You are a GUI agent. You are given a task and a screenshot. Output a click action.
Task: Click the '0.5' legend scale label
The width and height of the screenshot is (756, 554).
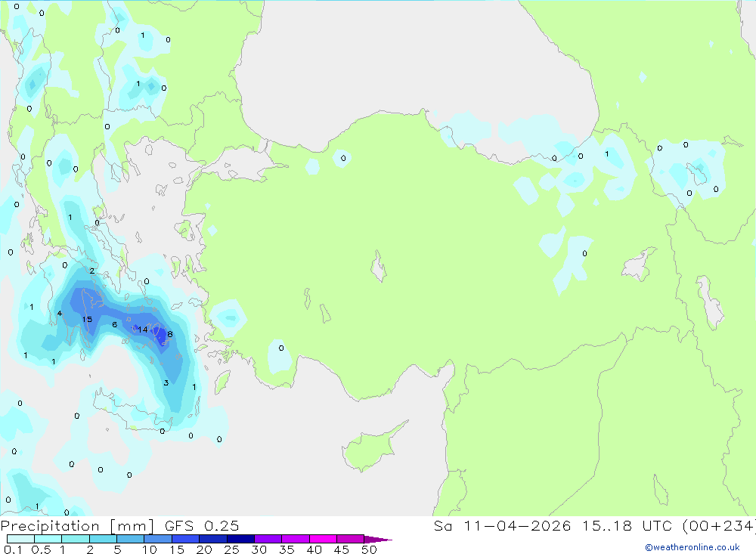(x=41, y=549)
